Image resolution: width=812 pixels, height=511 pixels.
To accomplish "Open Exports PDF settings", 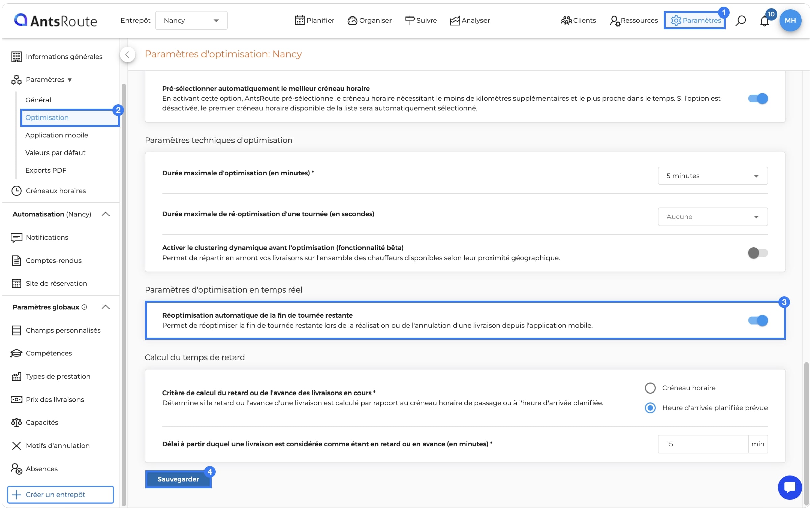I will pos(46,170).
